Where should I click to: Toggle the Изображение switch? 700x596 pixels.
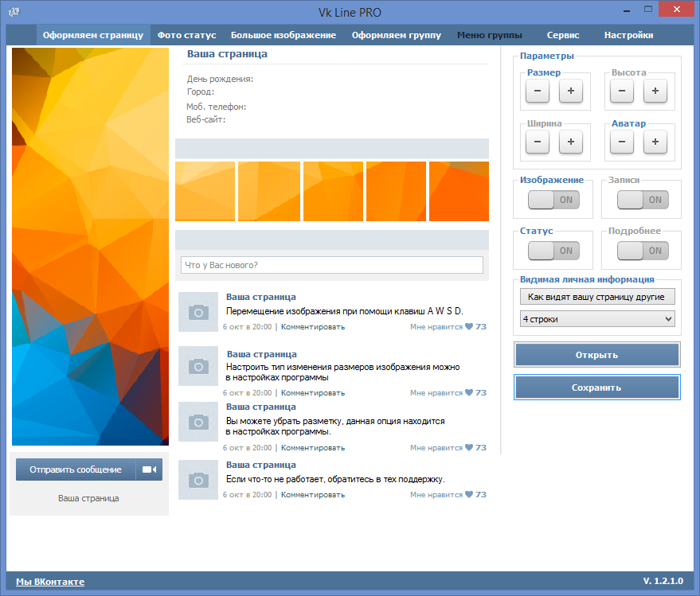pos(553,200)
